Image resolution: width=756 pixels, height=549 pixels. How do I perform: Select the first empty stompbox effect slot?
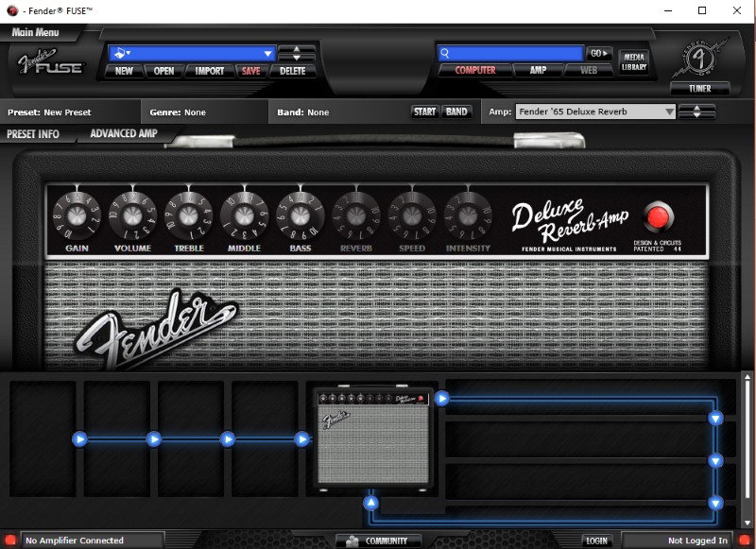point(43,438)
